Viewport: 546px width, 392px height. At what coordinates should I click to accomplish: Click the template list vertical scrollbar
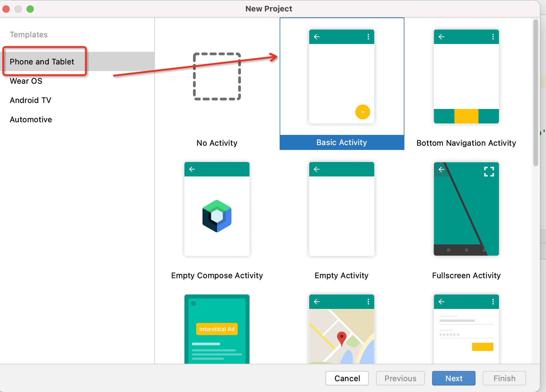click(535, 93)
